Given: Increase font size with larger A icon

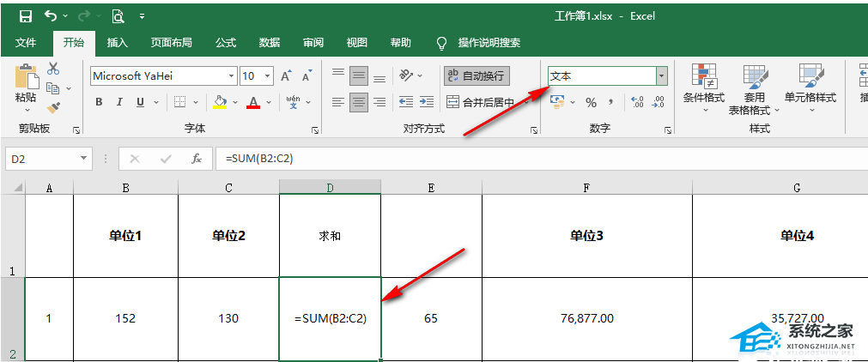Looking at the screenshot, I should (x=286, y=75).
